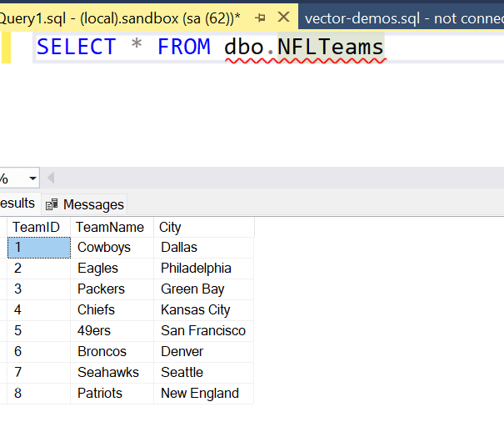Viewport: 504px width, 427px height.
Task: Click NFLTeams table name in the query
Action: coord(331,47)
